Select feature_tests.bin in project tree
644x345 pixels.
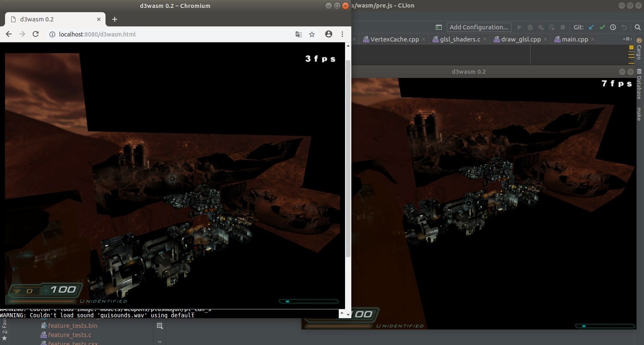(x=69, y=326)
